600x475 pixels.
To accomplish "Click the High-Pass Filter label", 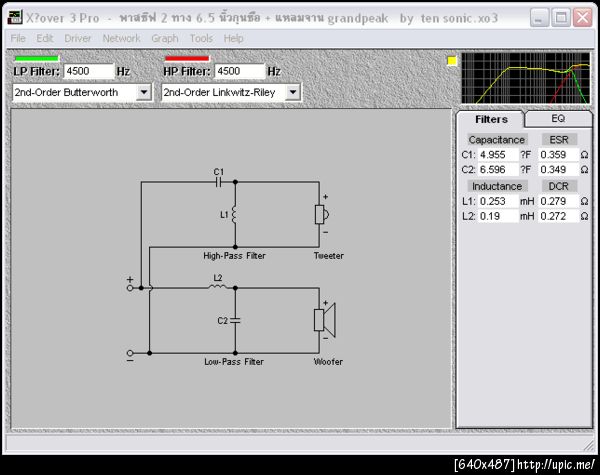I will (234, 256).
